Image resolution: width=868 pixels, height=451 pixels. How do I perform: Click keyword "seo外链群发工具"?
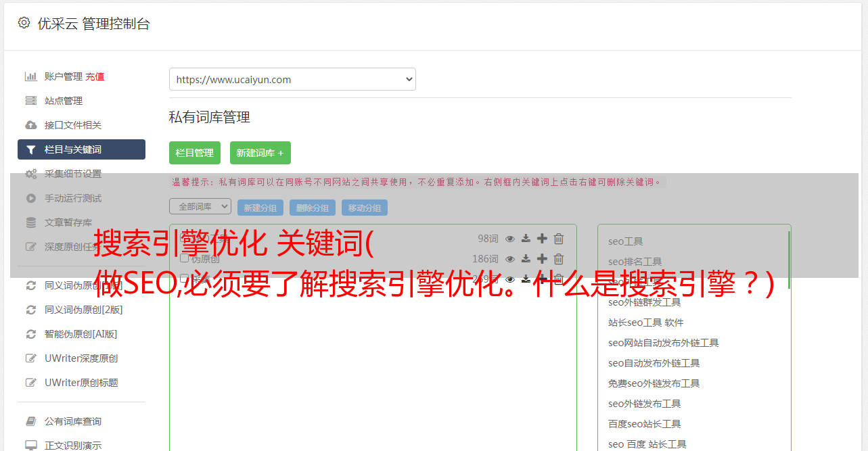pyautogui.click(x=645, y=302)
